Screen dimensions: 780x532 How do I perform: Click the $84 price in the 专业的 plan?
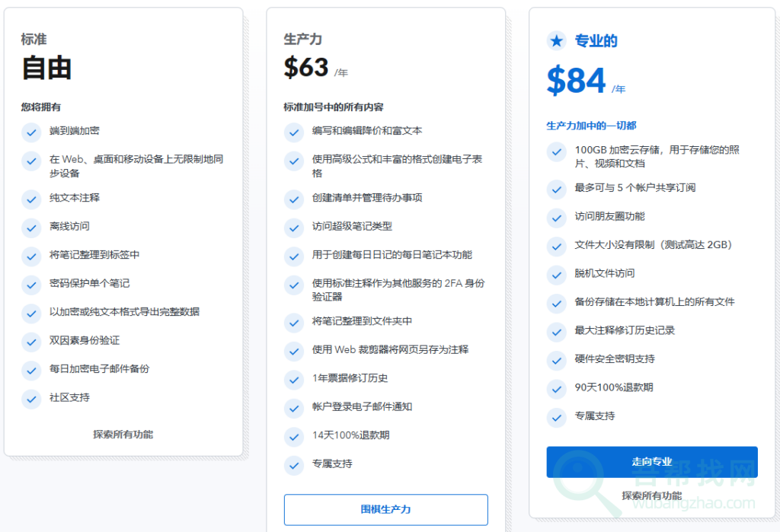577,81
